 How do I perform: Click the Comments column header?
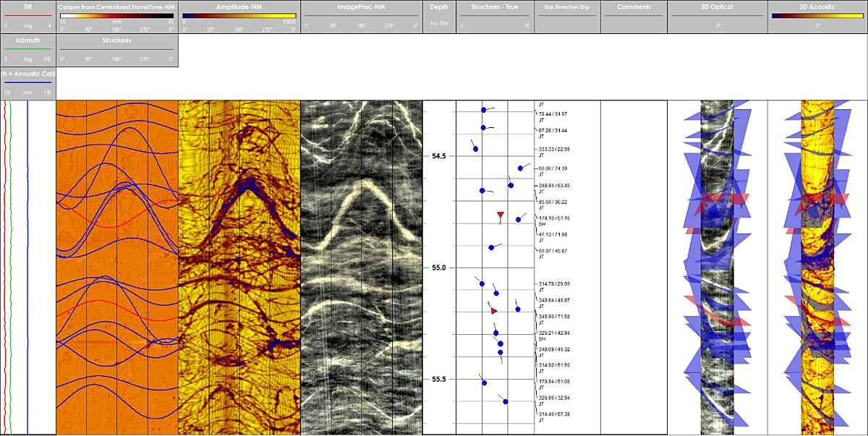(x=634, y=7)
